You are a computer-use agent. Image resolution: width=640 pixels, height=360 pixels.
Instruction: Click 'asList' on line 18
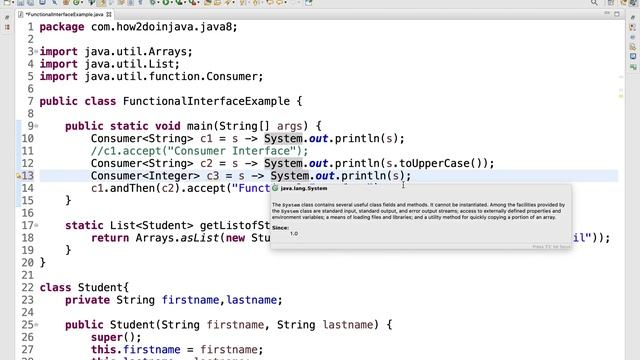click(x=200, y=238)
